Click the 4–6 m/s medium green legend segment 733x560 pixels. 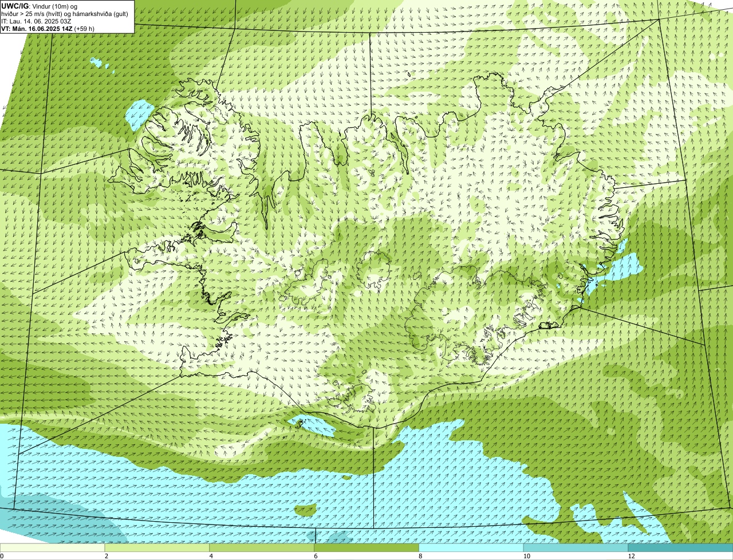262,547
